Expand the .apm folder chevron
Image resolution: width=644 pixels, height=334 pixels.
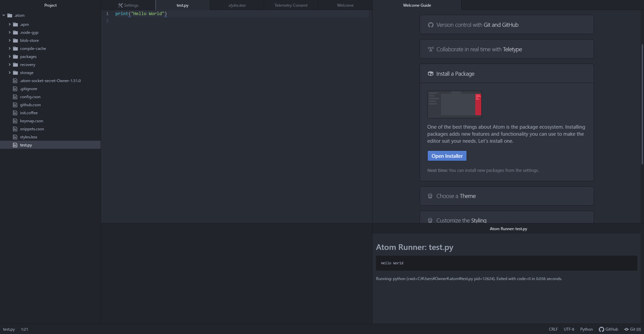[10, 24]
